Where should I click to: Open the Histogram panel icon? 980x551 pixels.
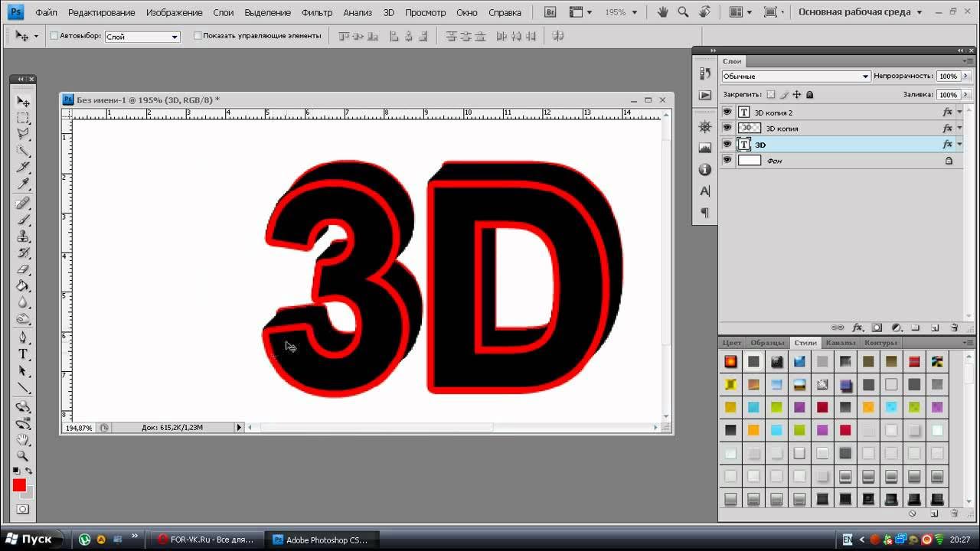pyautogui.click(x=705, y=148)
